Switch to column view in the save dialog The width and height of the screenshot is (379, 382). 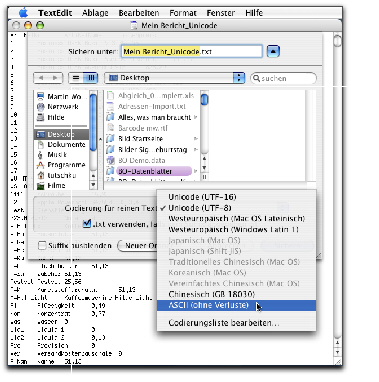(90, 78)
